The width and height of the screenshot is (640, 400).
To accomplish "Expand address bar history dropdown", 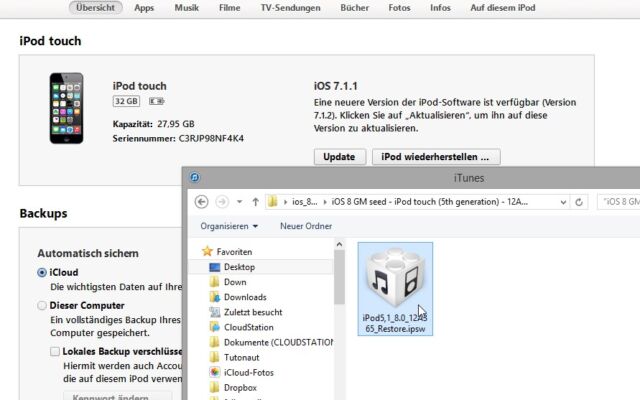I will [562, 202].
